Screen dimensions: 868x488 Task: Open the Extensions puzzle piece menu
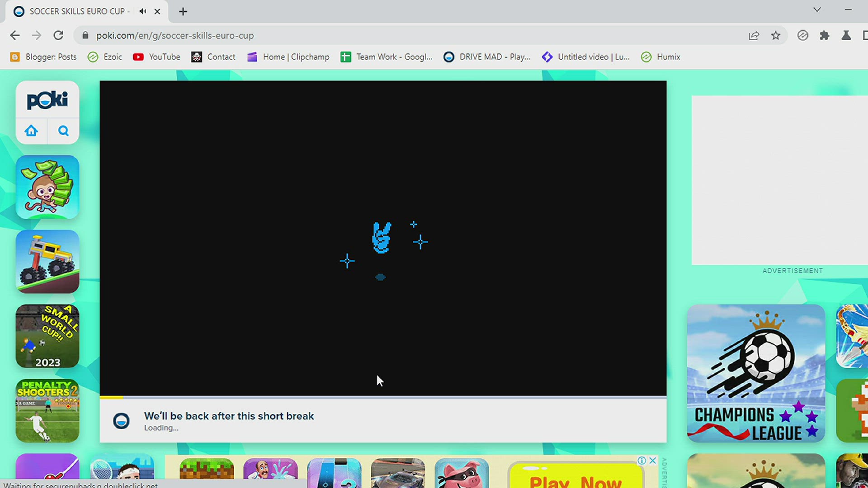click(x=825, y=35)
